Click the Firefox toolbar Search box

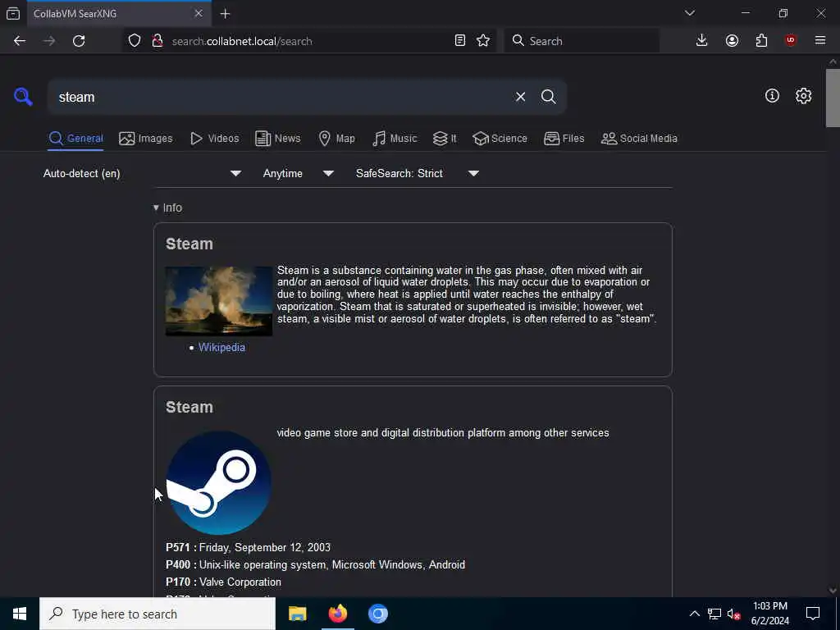[x=582, y=41]
